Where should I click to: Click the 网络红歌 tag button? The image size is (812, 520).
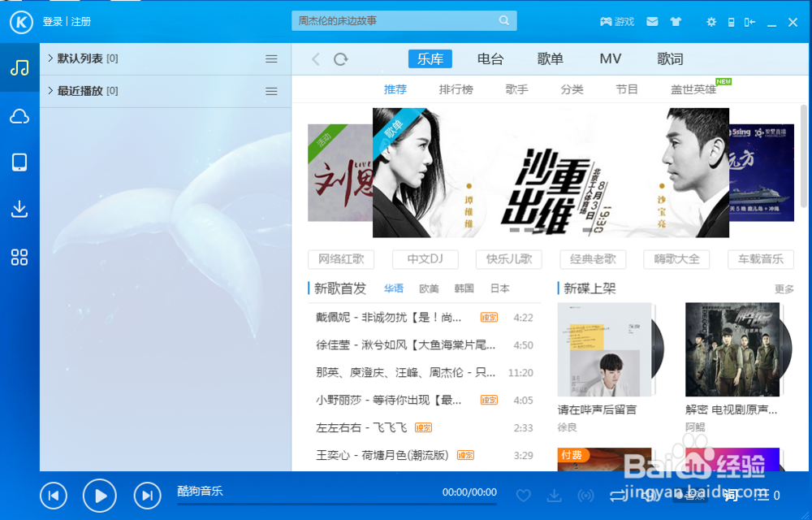341,259
